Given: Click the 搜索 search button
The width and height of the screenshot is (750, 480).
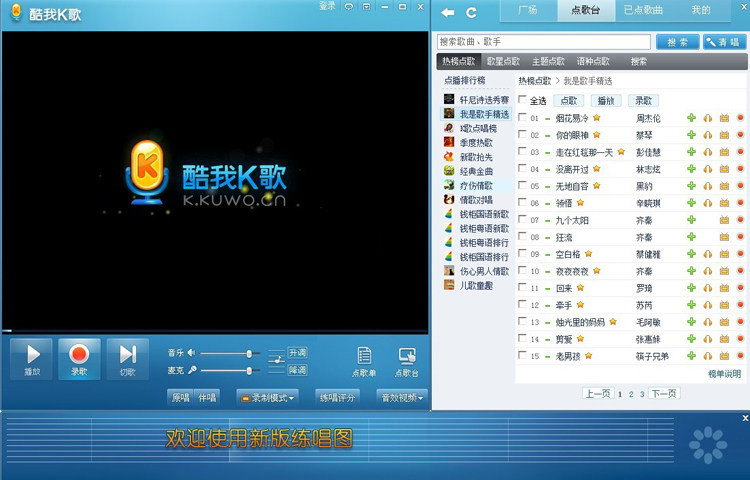Looking at the screenshot, I should 677,42.
